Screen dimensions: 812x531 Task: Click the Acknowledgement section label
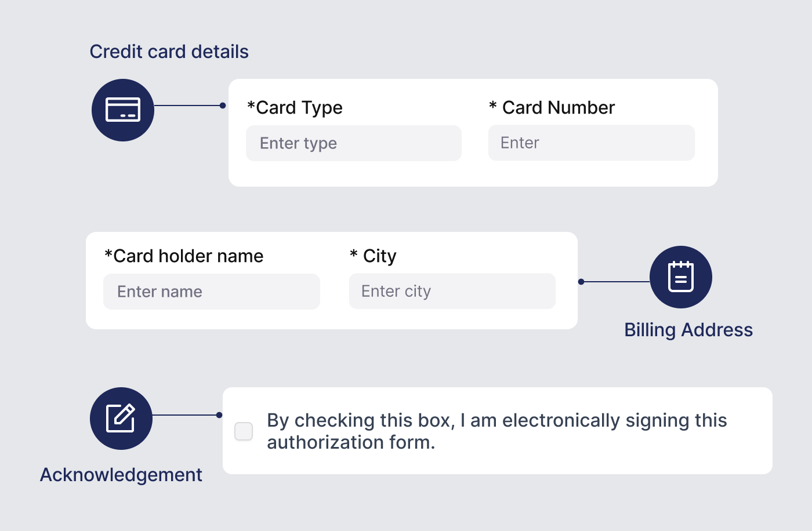pyautogui.click(x=121, y=474)
